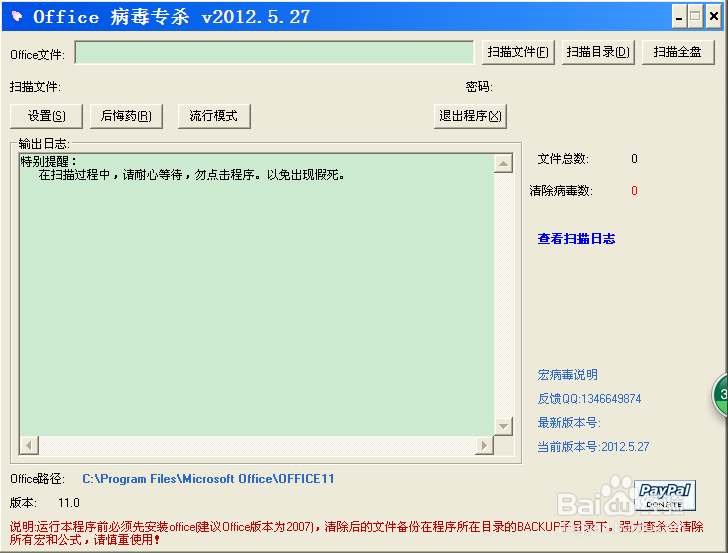Click the Office path C:\Program Files\Microsoft Office\OFFICE11
The width and height of the screenshot is (728, 553).
click(208, 479)
